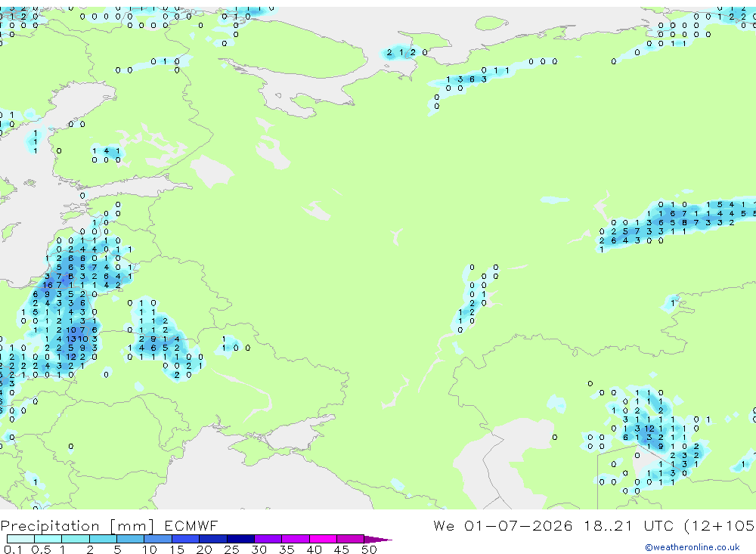Select the 25–30 mm navy legend swatch
The image size is (756, 554).
tap(240, 539)
